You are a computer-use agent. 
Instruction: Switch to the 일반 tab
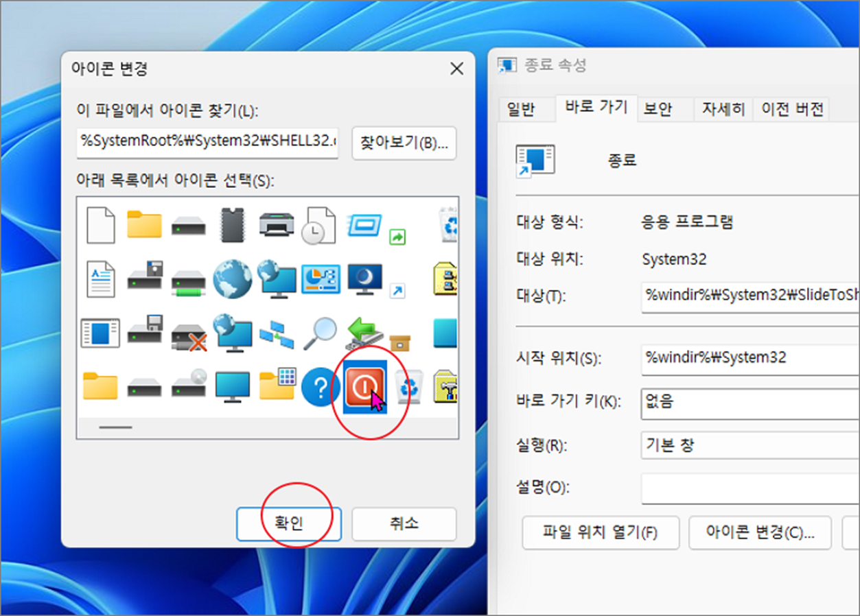pyautogui.click(x=521, y=109)
